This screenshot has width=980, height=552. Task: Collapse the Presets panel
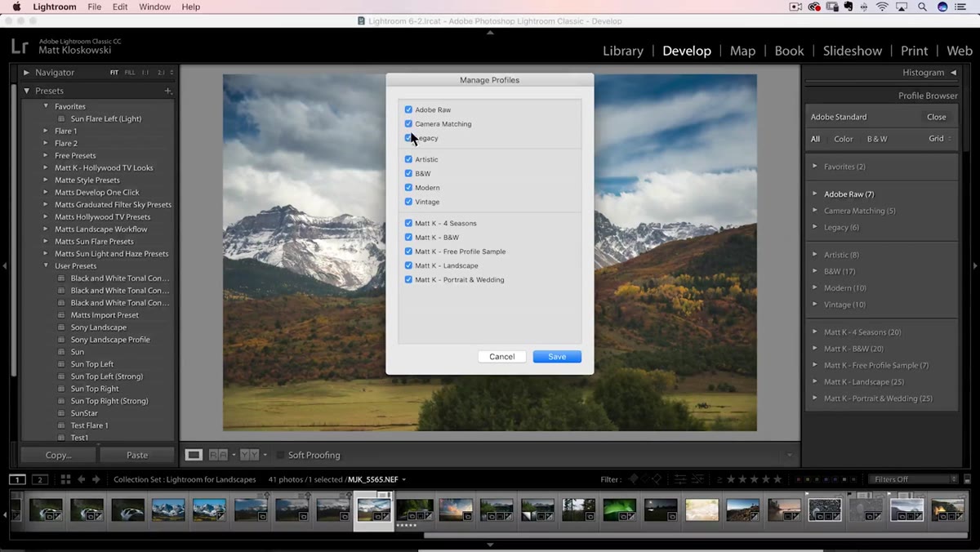(x=26, y=91)
